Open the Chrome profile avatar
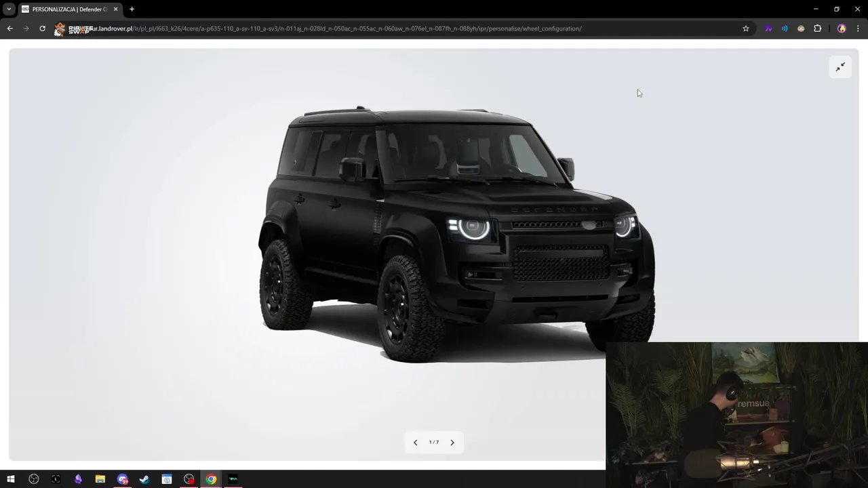 click(842, 28)
